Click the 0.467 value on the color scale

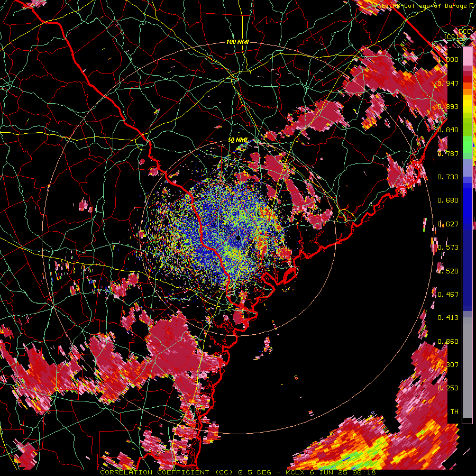click(x=448, y=294)
